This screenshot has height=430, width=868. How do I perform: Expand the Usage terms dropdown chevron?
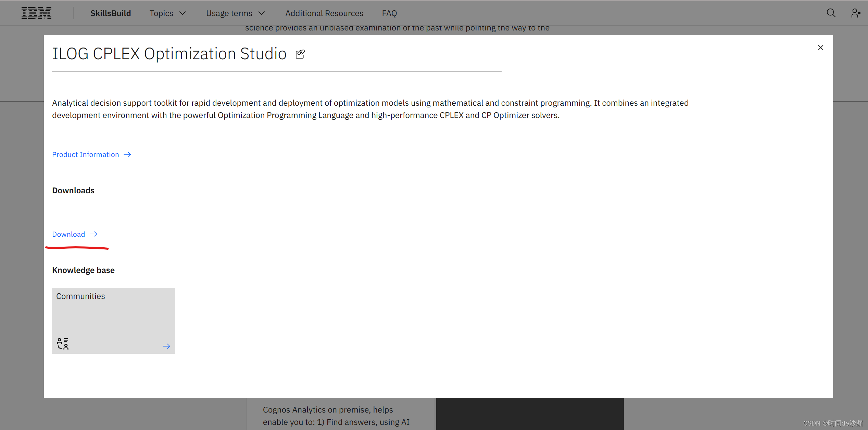point(262,13)
